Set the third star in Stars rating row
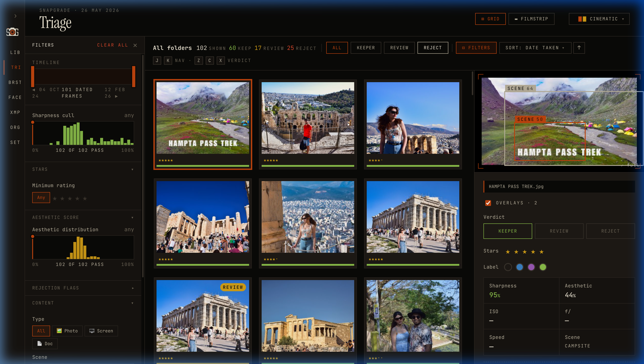644x364 pixels. pos(525,252)
